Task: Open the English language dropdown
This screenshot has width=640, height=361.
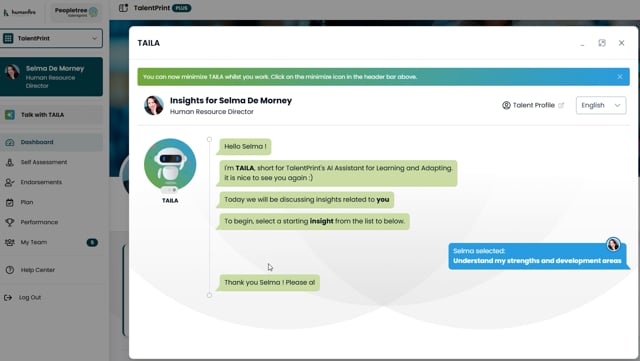Action: click(601, 105)
